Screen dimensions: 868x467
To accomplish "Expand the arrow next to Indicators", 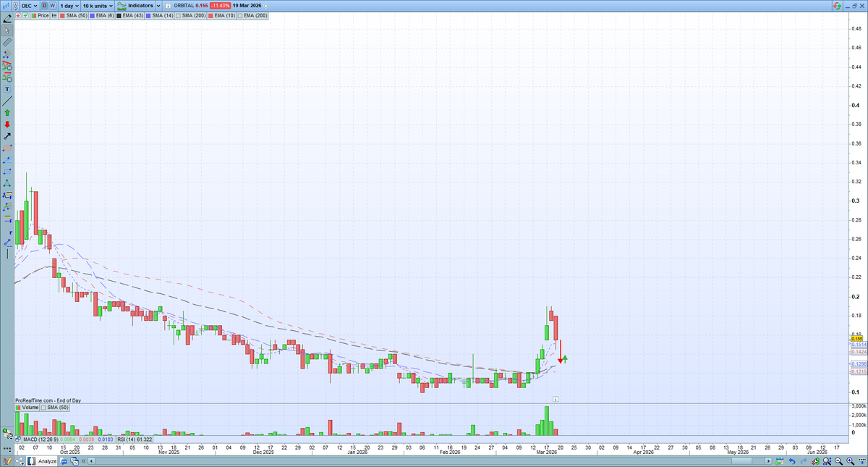I will point(158,6).
